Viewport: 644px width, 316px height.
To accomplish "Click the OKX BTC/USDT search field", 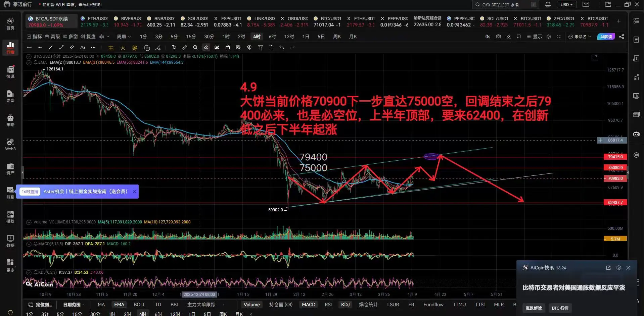I will pos(505,5).
